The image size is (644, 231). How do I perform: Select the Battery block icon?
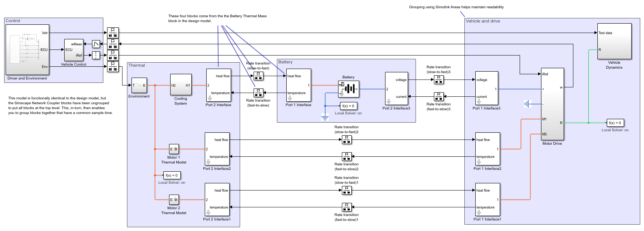(x=348, y=89)
